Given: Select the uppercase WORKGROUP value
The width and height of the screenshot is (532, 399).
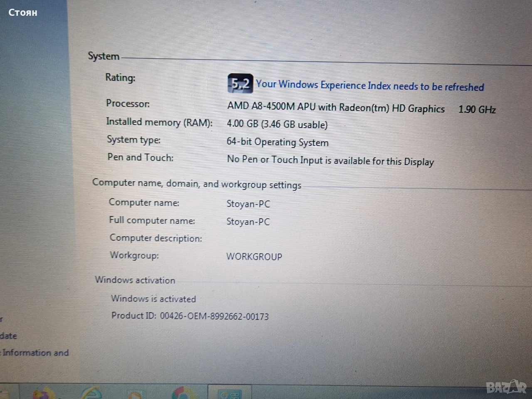Looking at the screenshot, I should click(254, 256).
